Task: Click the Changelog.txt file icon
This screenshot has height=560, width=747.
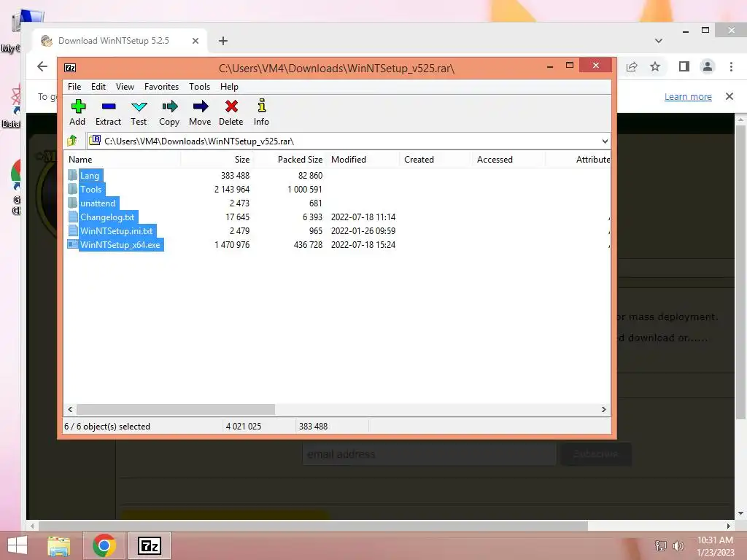Action: 73,217
